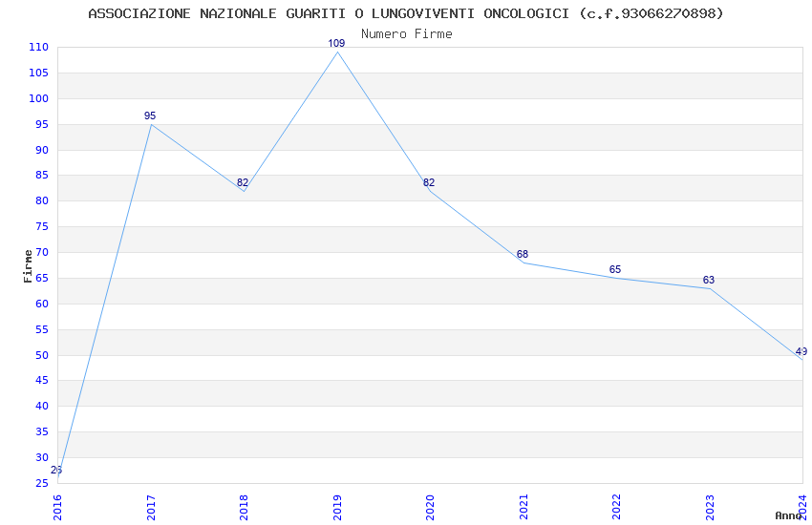Click the 82 data label above 2020
812x525 pixels.
coord(429,182)
